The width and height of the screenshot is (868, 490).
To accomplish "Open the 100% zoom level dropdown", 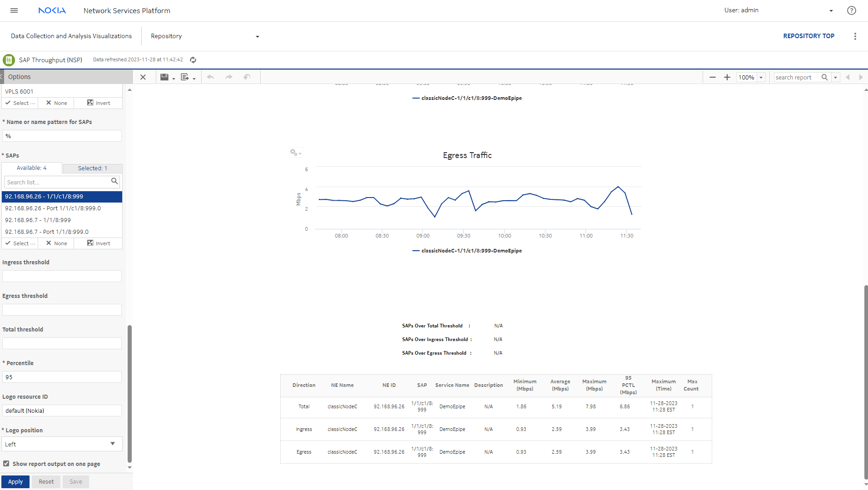I will 761,77.
